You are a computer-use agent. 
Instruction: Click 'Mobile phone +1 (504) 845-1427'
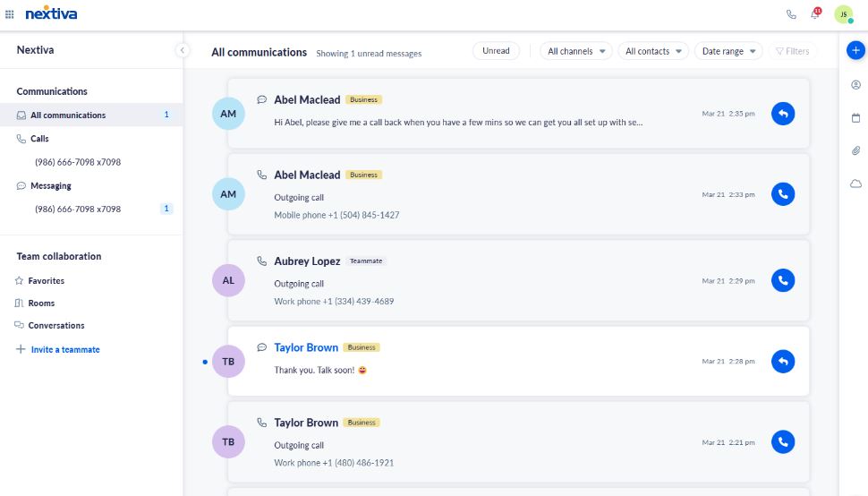click(336, 215)
